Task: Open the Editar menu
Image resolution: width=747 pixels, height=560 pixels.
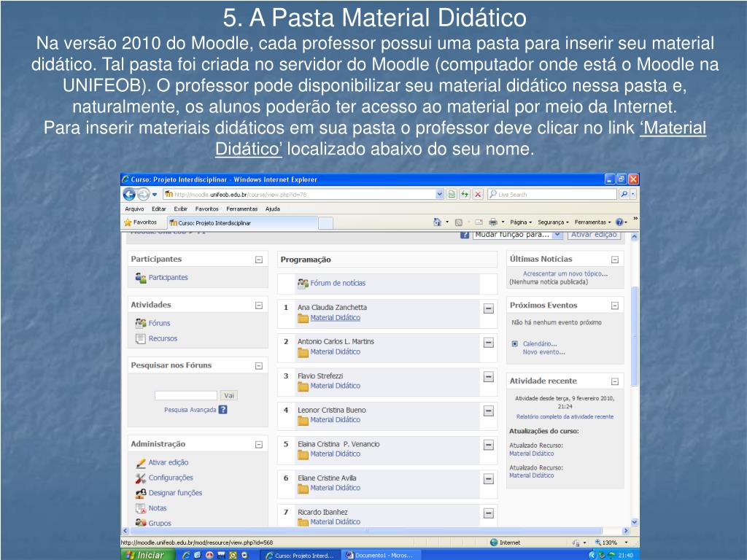Action: pyautogui.click(x=158, y=209)
